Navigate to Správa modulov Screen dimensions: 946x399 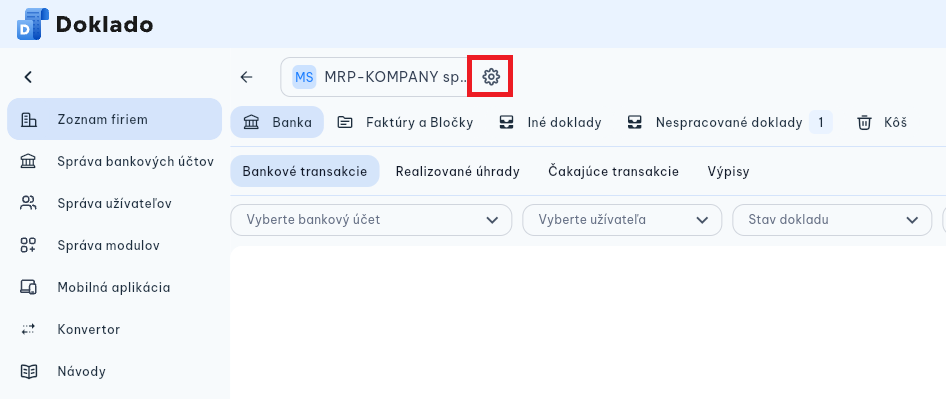coord(115,246)
